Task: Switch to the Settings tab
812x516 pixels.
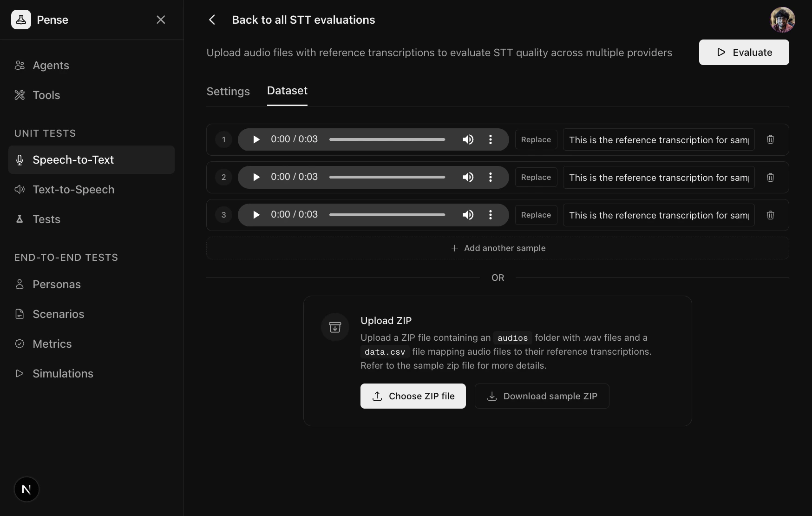Action: point(228,92)
